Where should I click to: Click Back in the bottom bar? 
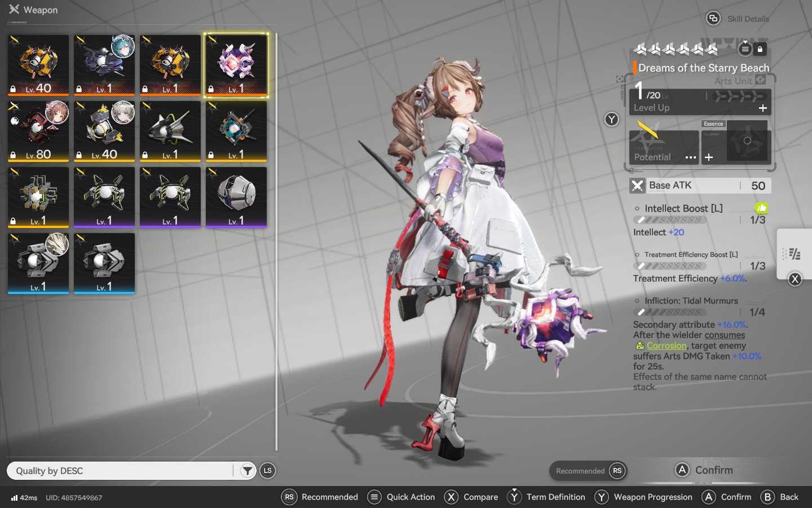point(780,497)
